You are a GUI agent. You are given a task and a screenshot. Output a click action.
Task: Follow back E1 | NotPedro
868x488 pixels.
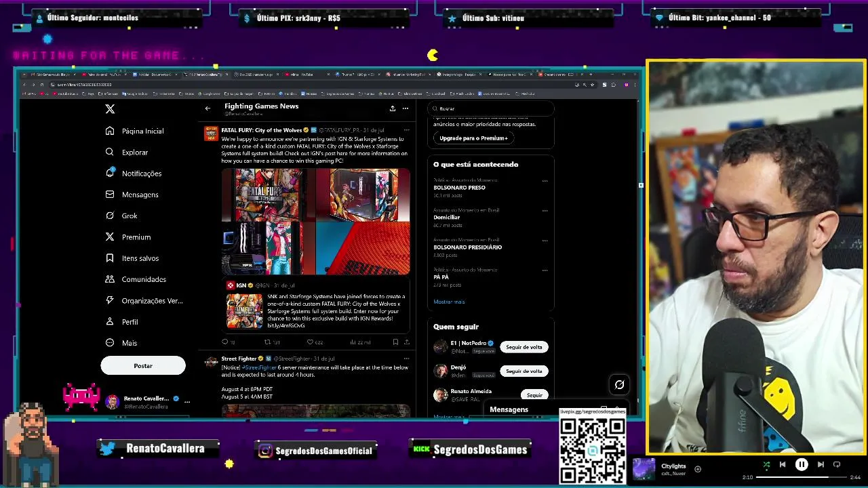524,347
